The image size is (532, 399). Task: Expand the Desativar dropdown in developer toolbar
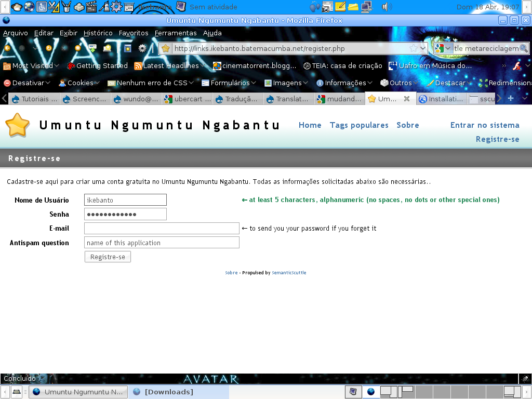click(x=27, y=83)
